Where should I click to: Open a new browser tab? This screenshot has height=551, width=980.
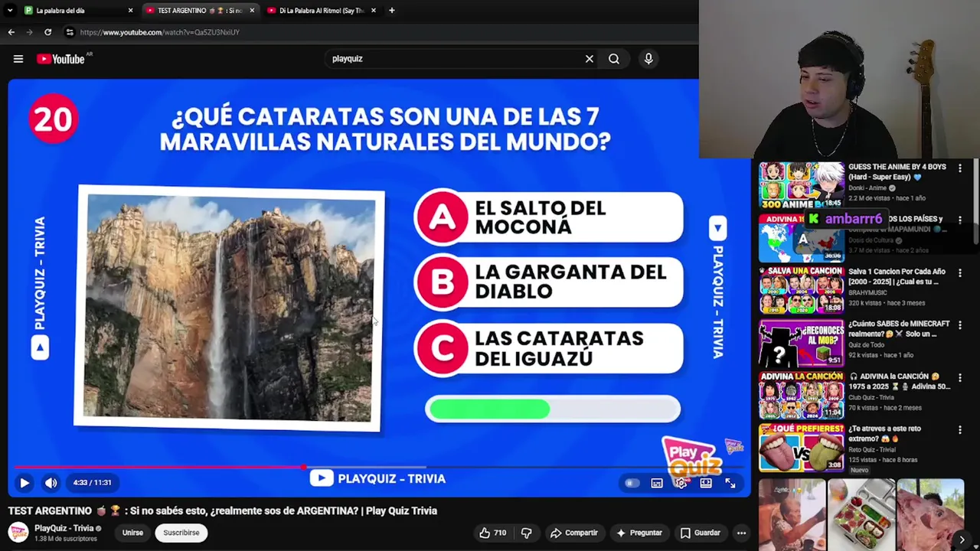click(x=391, y=11)
